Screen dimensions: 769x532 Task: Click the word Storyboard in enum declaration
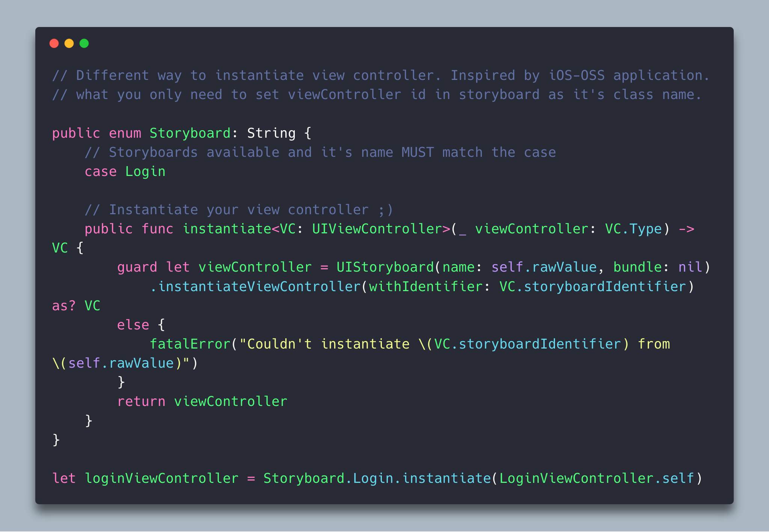click(190, 133)
